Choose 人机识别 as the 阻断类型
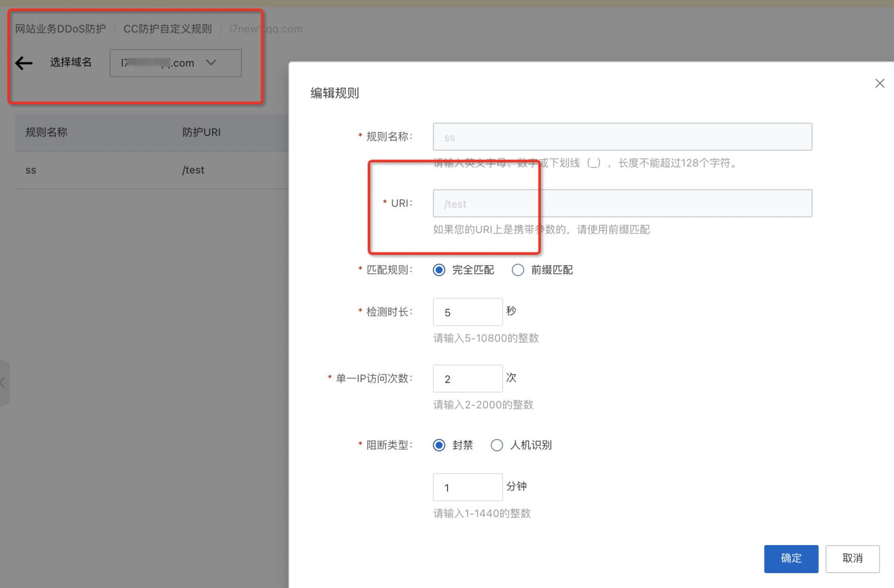The height and width of the screenshot is (588, 894). tap(496, 445)
